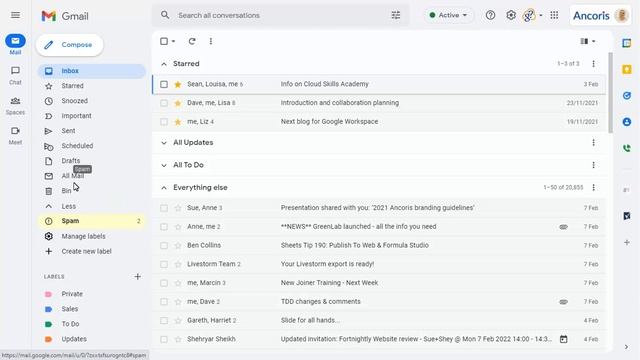
Task: Open the Active status dropdown
Action: coord(448,15)
